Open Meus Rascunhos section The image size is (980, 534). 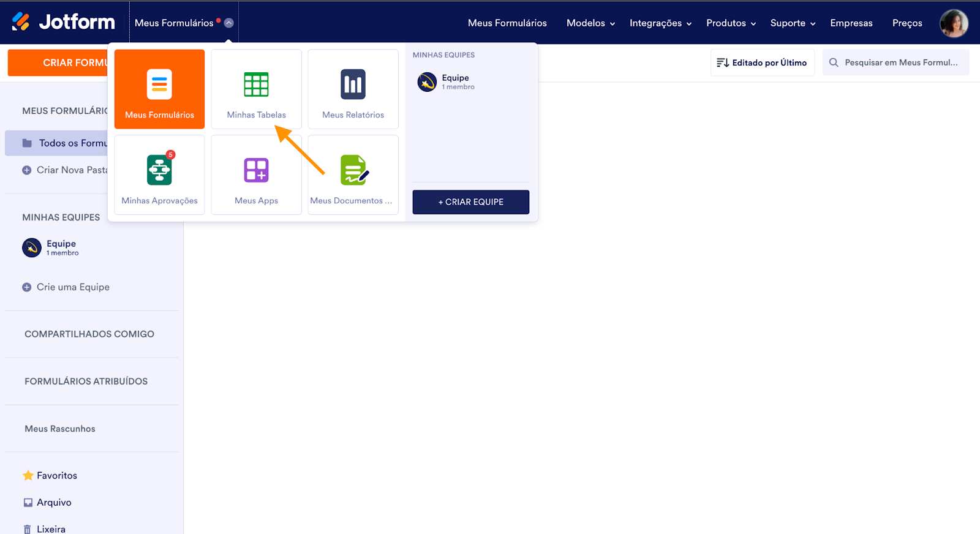click(x=60, y=429)
